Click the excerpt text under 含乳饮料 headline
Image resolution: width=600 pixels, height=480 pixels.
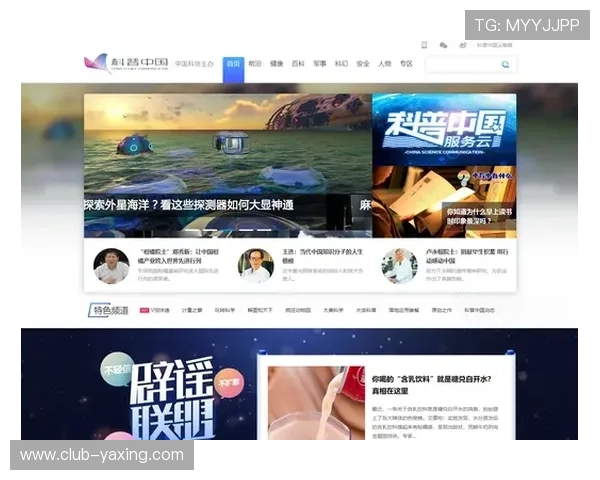tap(435, 423)
